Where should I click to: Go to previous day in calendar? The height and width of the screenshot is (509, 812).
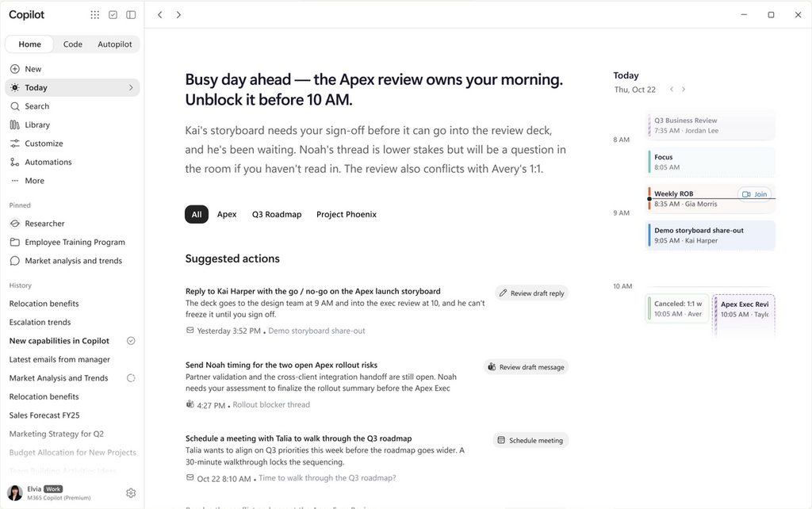pyautogui.click(x=672, y=90)
